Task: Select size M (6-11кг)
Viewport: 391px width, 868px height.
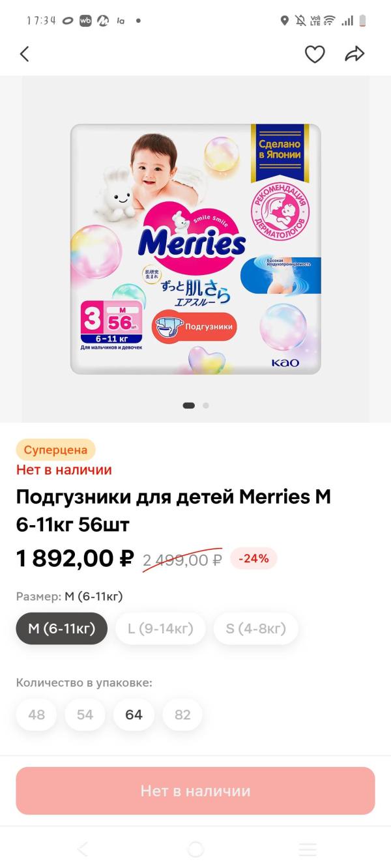Action: click(x=62, y=628)
